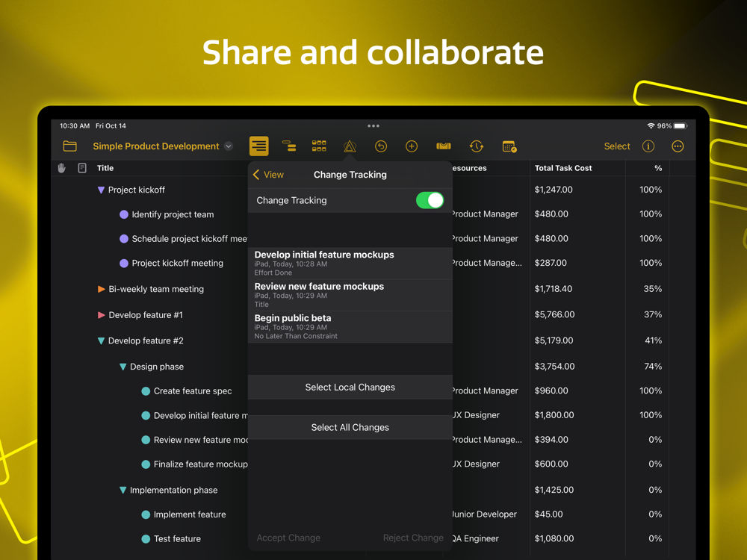747x560 pixels.
Task: Switch to the Gantt chart view
Action: tap(289, 146)
